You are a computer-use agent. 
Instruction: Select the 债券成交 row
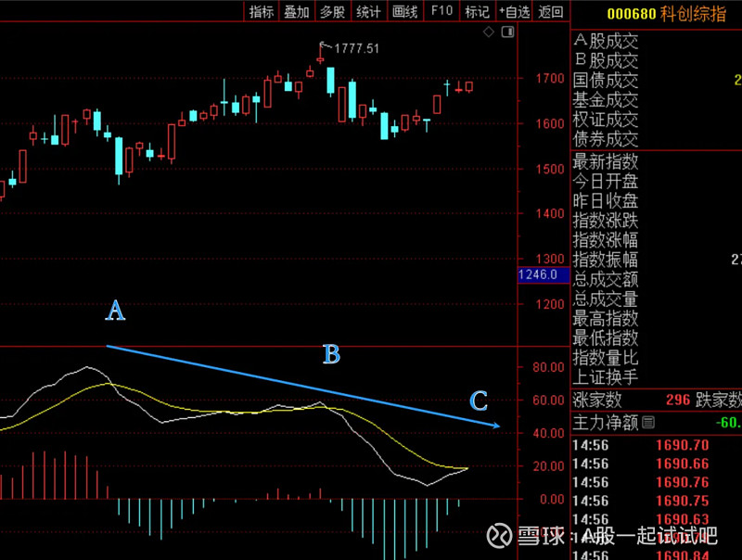pyautogui.click(x=656, y=139)
